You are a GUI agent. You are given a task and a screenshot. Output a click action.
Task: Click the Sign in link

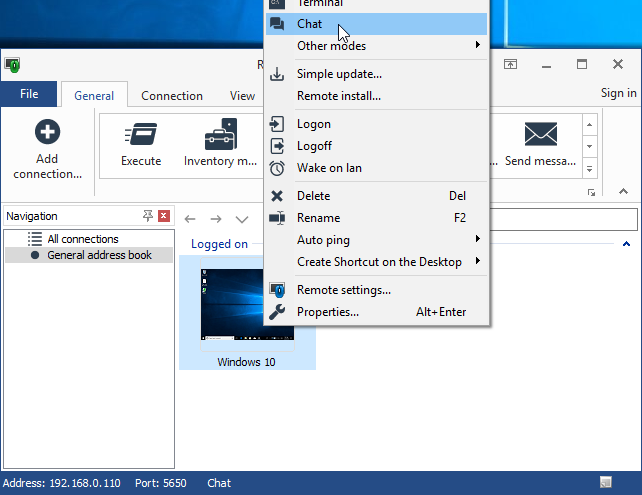tap(618, 93)
